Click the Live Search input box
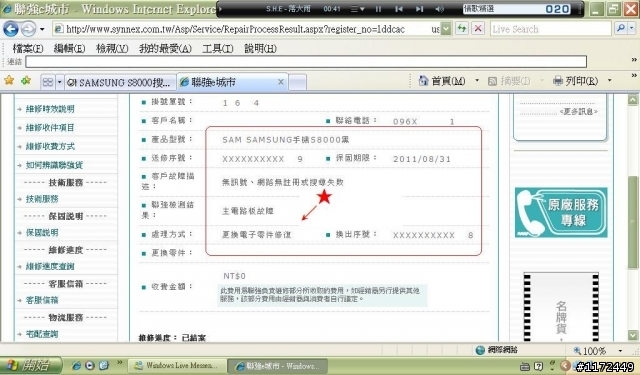640x375 pixels. [x=551, y=29]
